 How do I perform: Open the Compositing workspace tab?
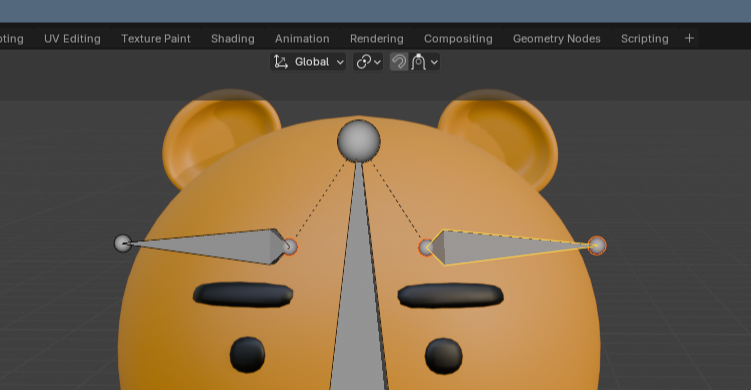[458, 39]
